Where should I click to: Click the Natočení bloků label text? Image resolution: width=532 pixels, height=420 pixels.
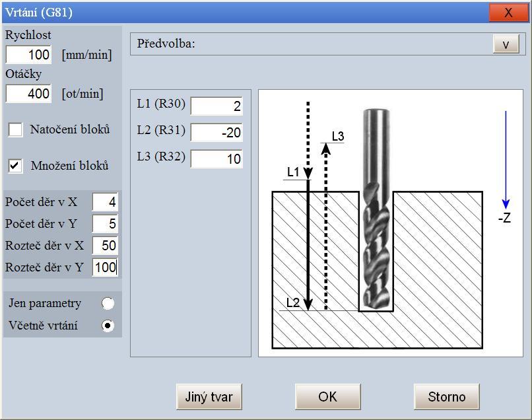70,129
